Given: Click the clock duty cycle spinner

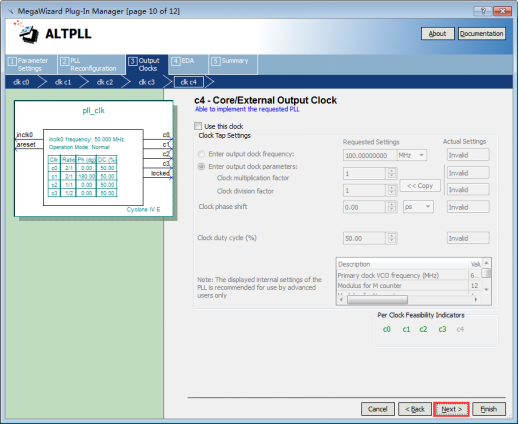Looking at the screenshot, I should [x=392, y=238].
